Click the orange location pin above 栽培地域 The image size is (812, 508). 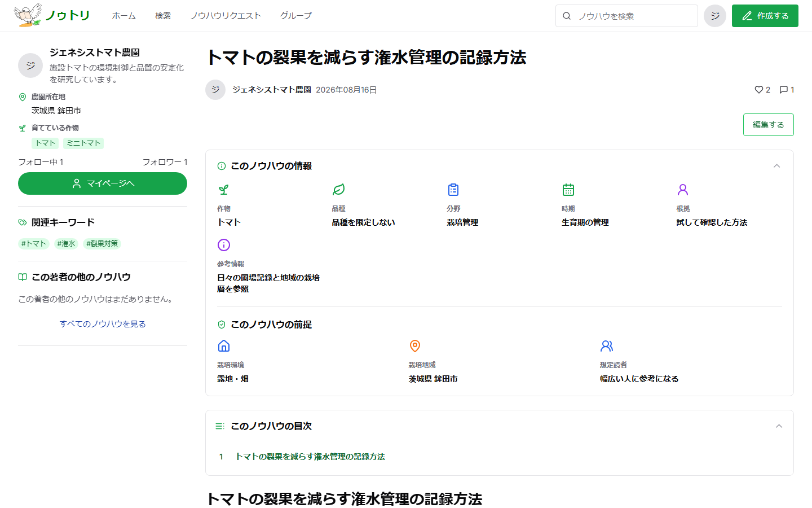point(415,346)
